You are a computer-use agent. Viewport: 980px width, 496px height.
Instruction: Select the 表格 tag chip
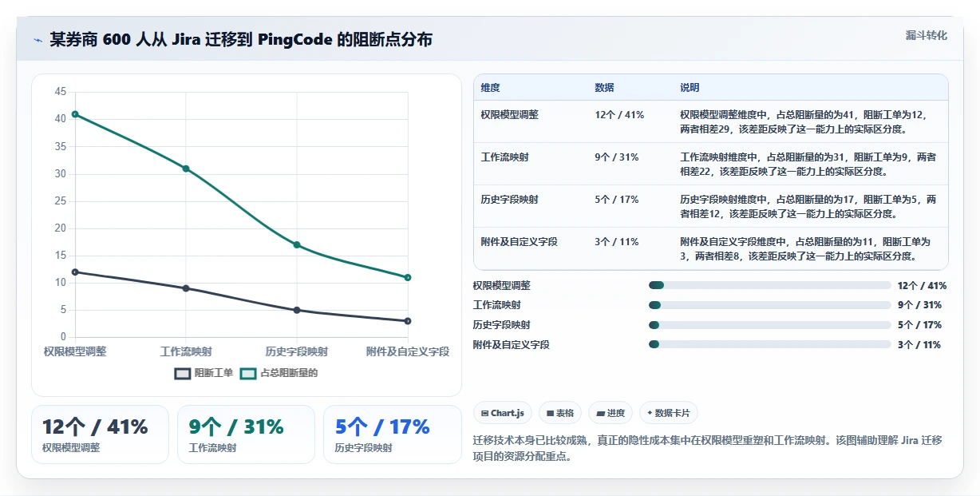(x=561, y=413)
